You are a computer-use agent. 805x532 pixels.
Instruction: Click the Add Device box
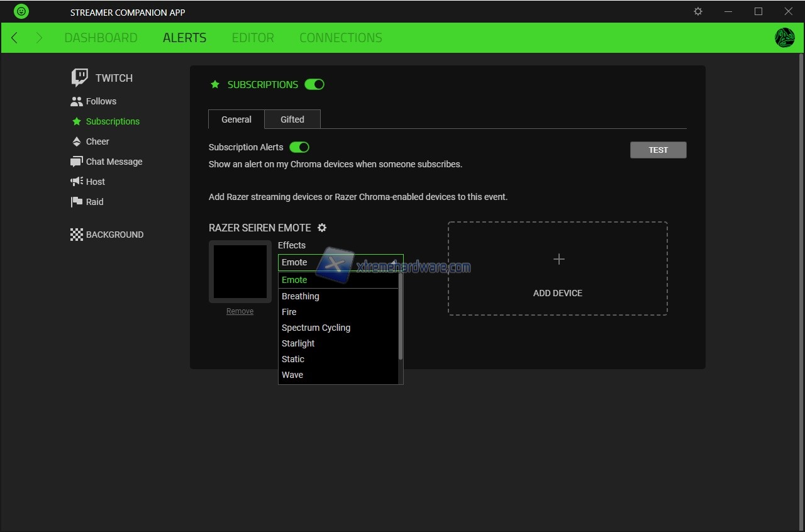(557, 269)
